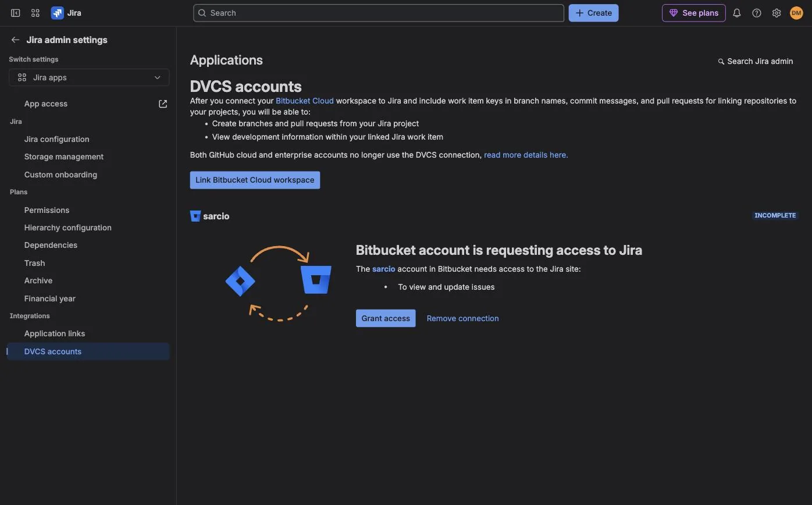Click the Integrations section label
The width and height of the screenshot is (812, 505).
coord(30,316)
